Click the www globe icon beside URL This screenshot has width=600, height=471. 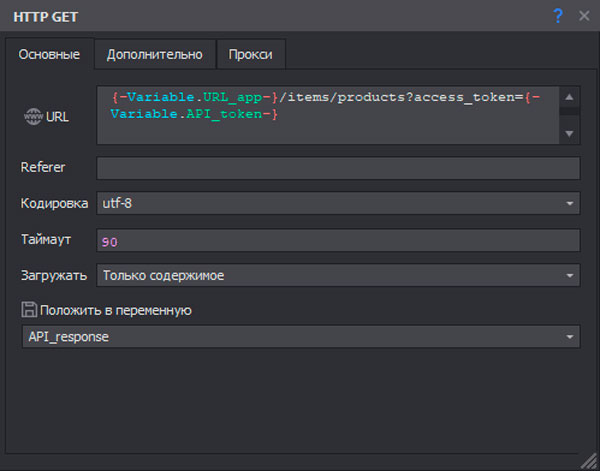coord(32,117)
